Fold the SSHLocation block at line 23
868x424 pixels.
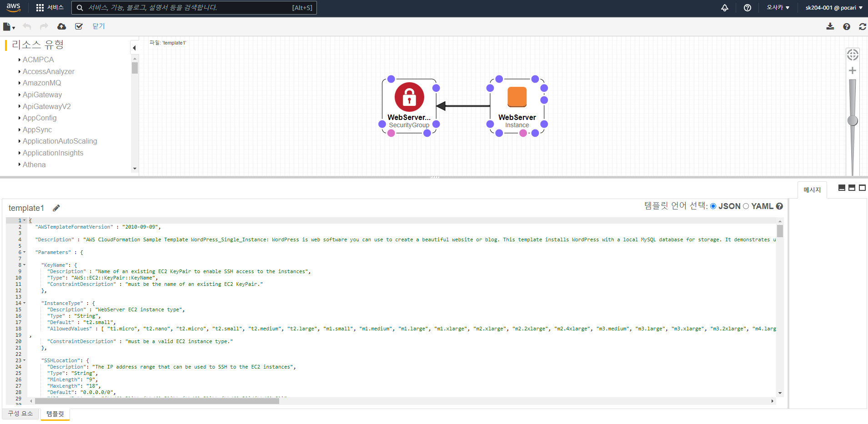[25, 360]
